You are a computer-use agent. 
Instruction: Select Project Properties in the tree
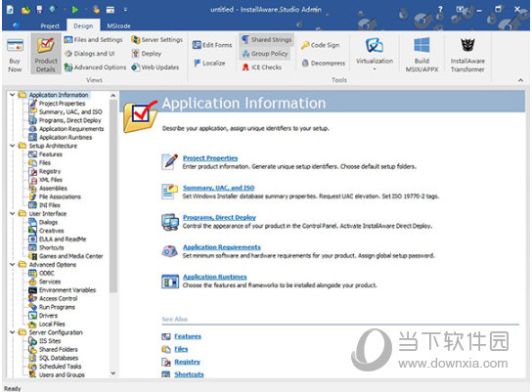[x=62, y=103]
